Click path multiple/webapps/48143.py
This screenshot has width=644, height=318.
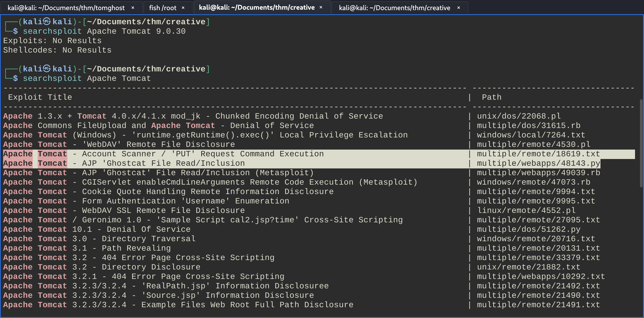pyautogui.click(x=539, y=163)
